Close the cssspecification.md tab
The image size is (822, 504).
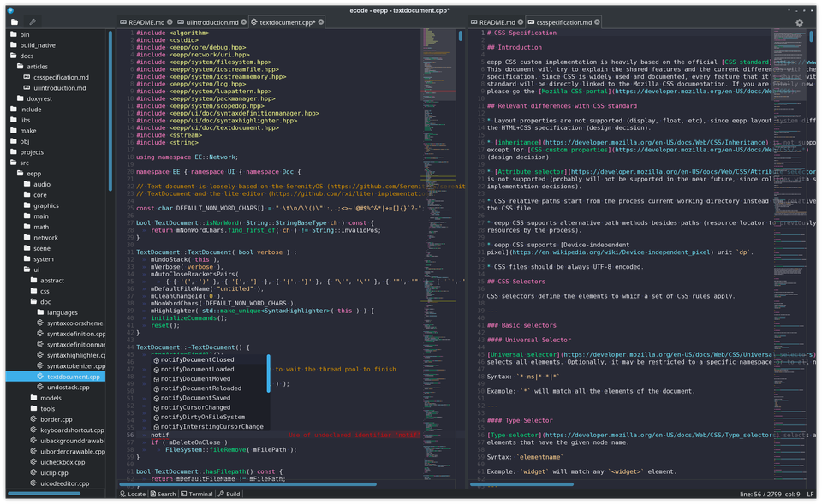point(597,22)
